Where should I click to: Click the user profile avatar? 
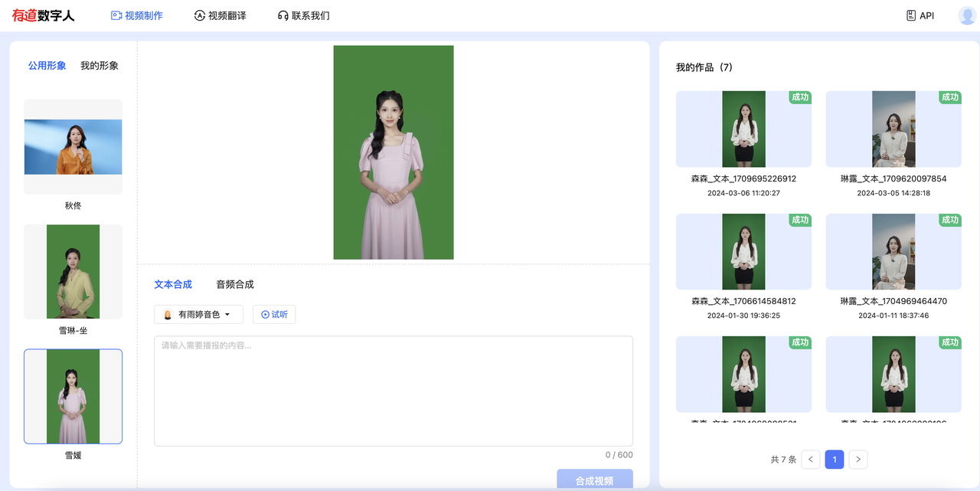pos(967,15)
